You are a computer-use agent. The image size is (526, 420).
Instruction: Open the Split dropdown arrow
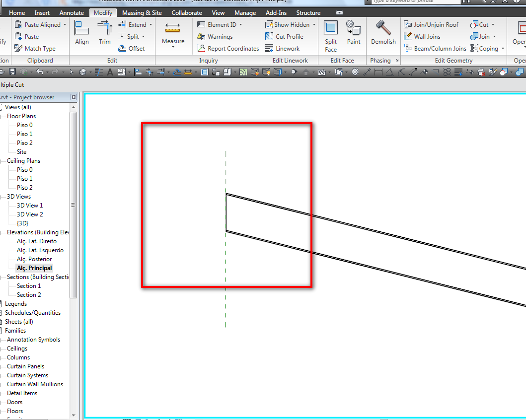click(x=143, y=37)
